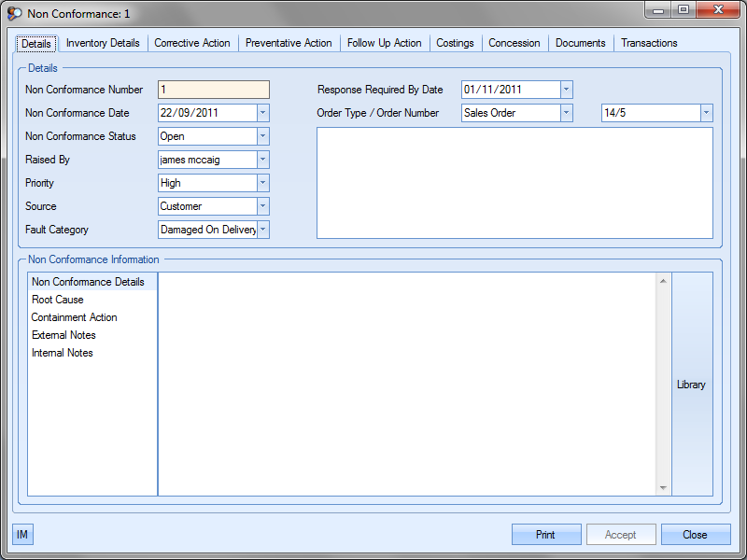Expand the Priority dropdown arrow
Screen dimensions: 747x560
coord(262,183)
